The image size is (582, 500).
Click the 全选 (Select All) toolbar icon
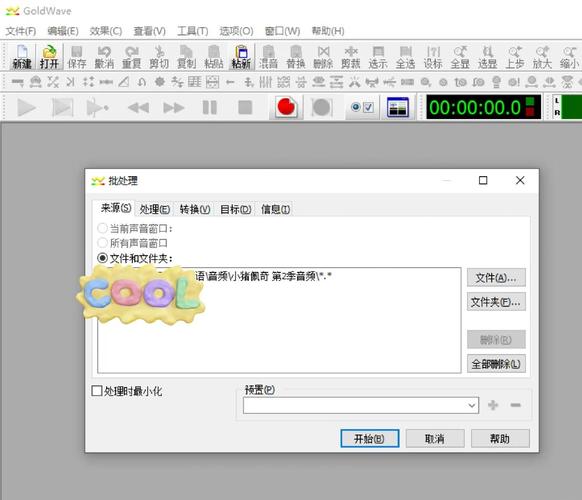pyautogui.click(x=405, y=56)
